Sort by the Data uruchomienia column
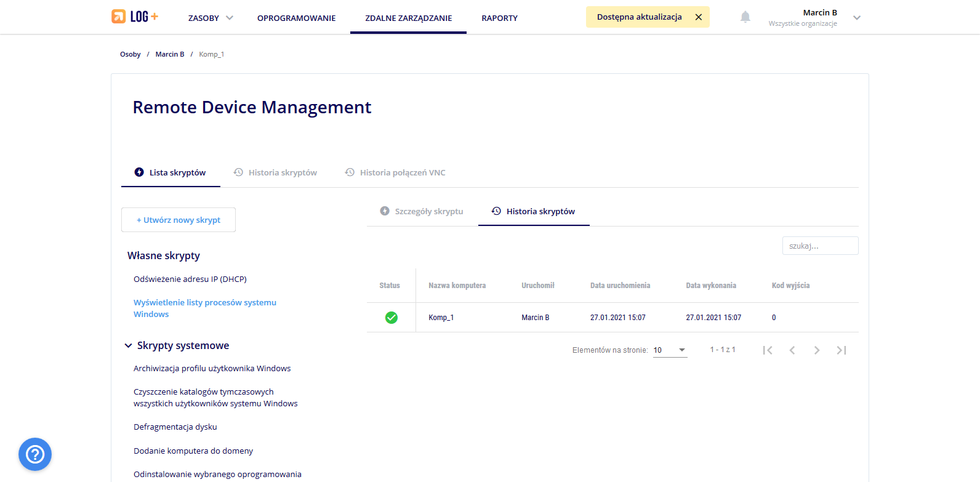Screen dimensions: 980x482 (x=620, y=286)
